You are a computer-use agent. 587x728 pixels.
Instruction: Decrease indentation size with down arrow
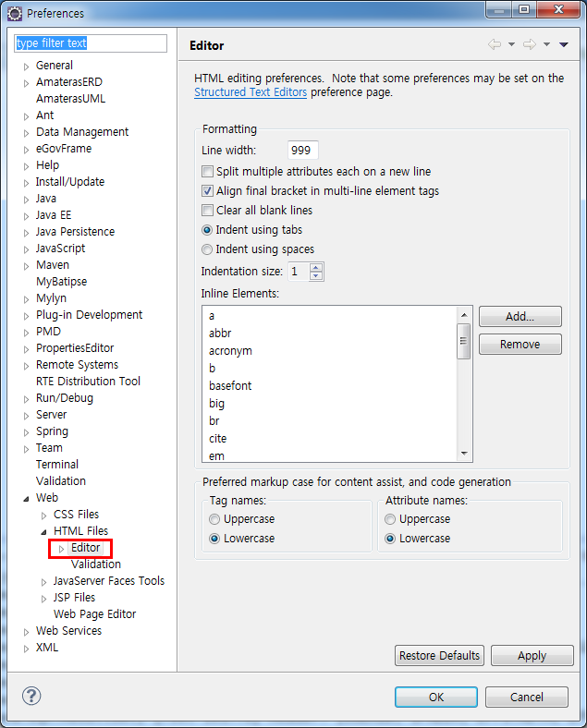(x=316, y=276)
